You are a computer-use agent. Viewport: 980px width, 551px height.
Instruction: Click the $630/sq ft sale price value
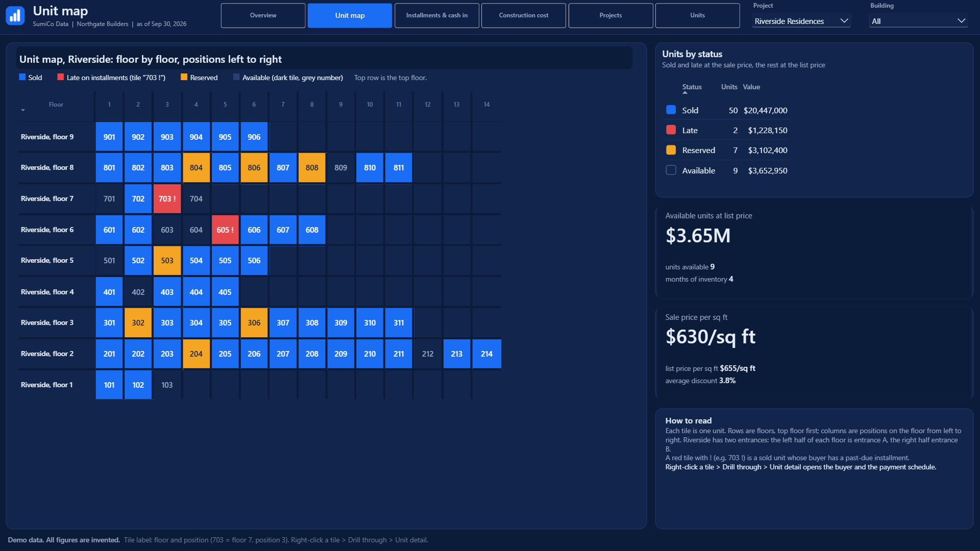click(710, 337)
